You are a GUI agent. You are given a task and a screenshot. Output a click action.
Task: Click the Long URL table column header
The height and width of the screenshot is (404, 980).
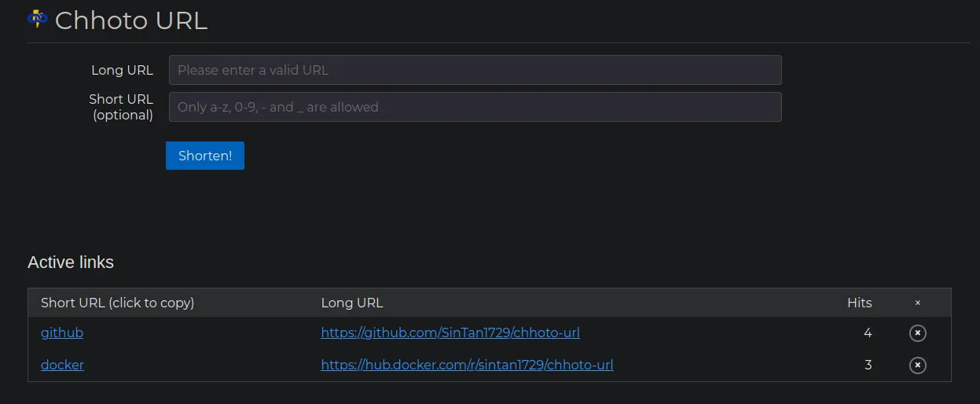point(352,303)
